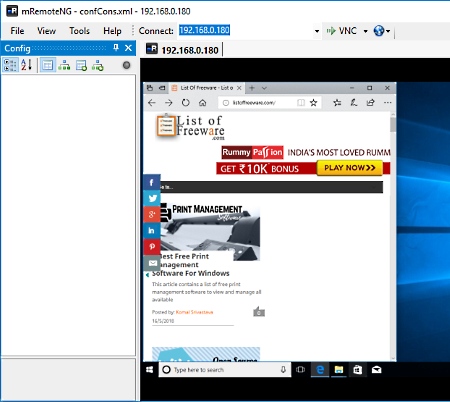Share page on LinkedIn
Viewport: 450px width, 402px height.
(152, 230)
